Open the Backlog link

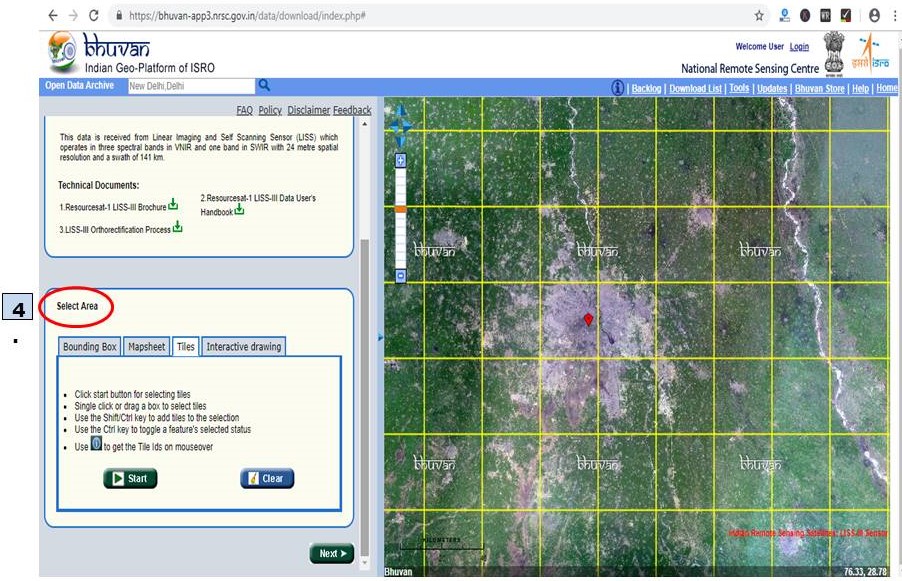(x=646, y=89)
